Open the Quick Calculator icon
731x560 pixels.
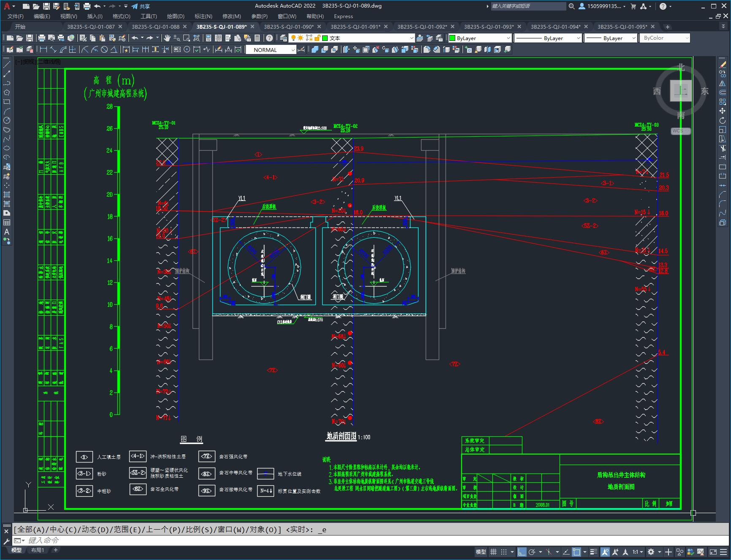click(257, 38)
